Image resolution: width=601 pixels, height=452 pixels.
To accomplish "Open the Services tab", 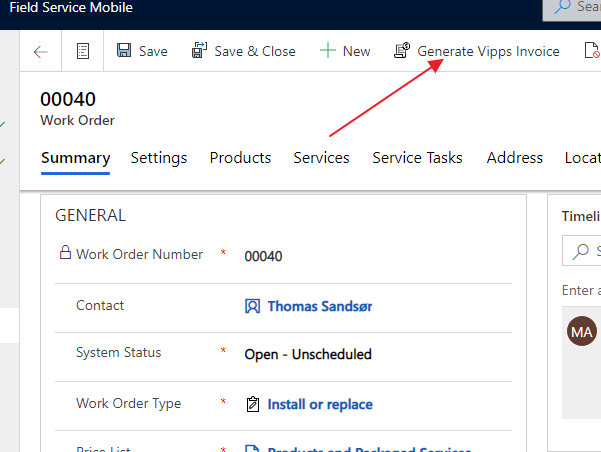I will pos(321,158).
